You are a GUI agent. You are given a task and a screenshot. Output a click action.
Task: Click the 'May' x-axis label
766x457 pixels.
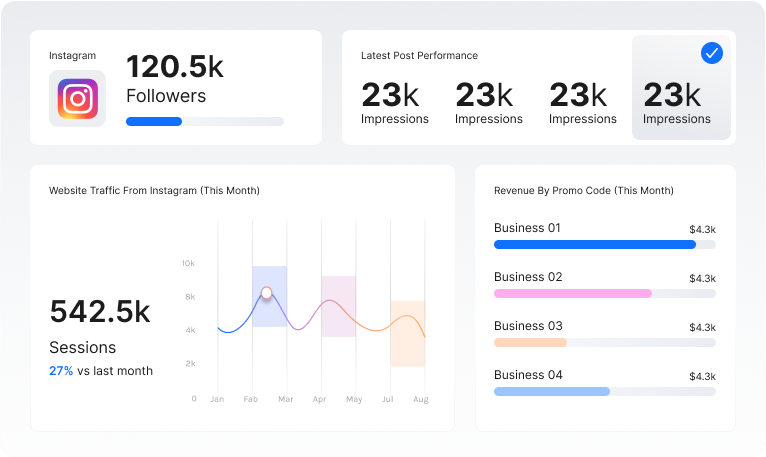354,399
